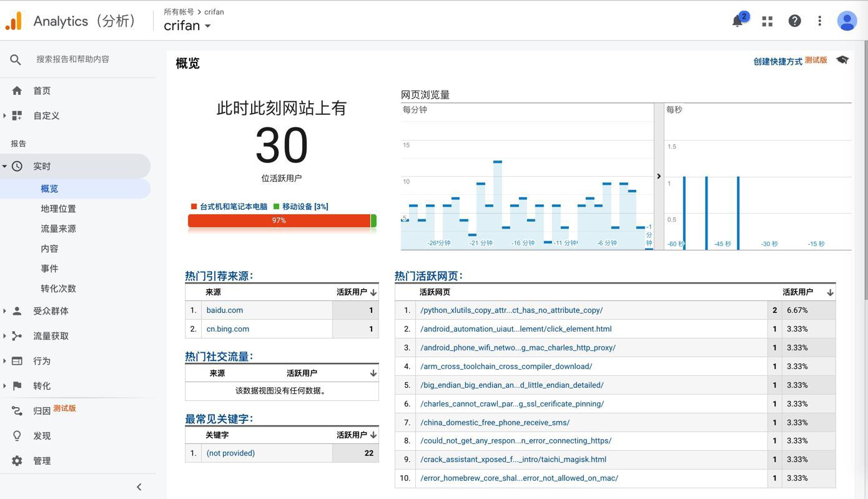
Task: Open the Google apps grid icon
Action: [x=767, y=21]
